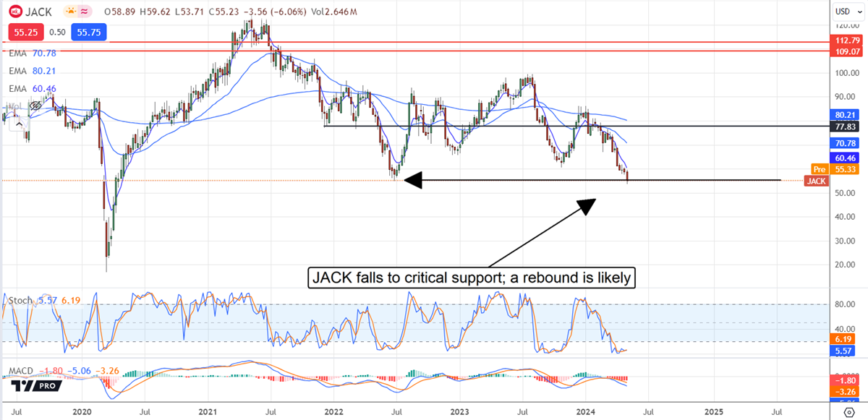Click the O58.89 open price readout
Image resolution: width=868 pixels, height=420 pixels.
(121, 12)
